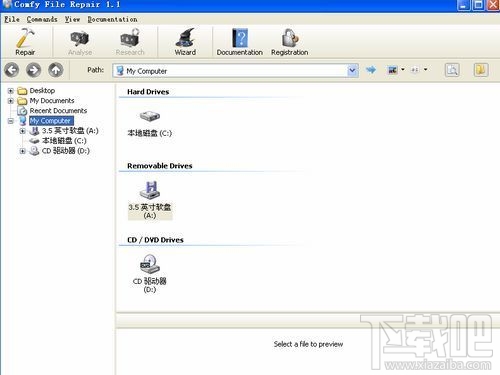Open the Path combo box dropdown

coord(352,70)
